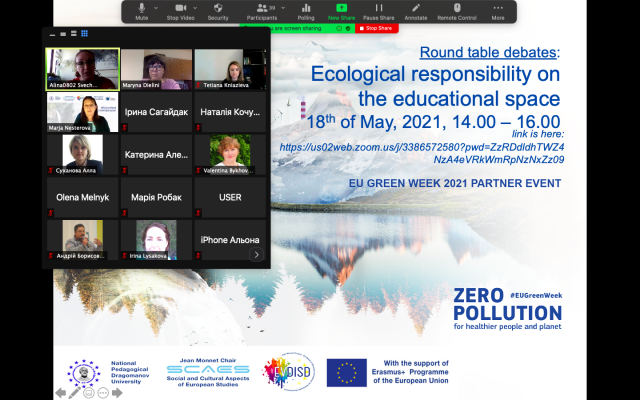
Task: Click the European Union flag logo
Action: 347,373
